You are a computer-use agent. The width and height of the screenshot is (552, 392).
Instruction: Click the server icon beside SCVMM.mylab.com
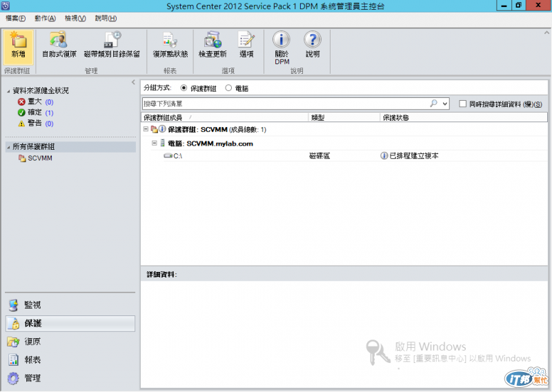pos(162,143)
